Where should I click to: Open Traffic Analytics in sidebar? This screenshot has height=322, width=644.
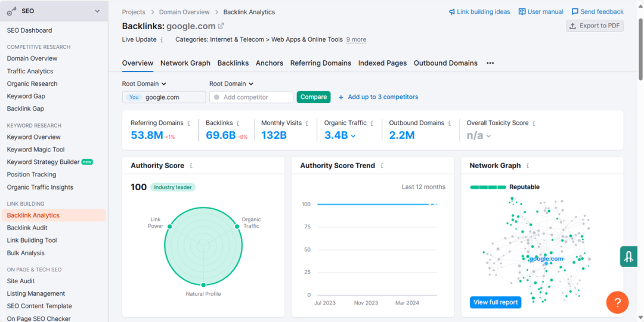click(x=30, y=72)
